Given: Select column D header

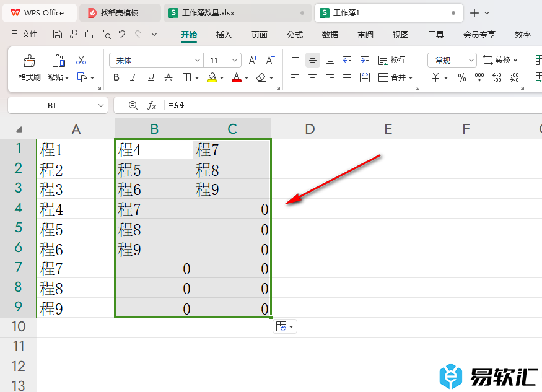Looking at the screenshot, I should [x=310, y=129].
